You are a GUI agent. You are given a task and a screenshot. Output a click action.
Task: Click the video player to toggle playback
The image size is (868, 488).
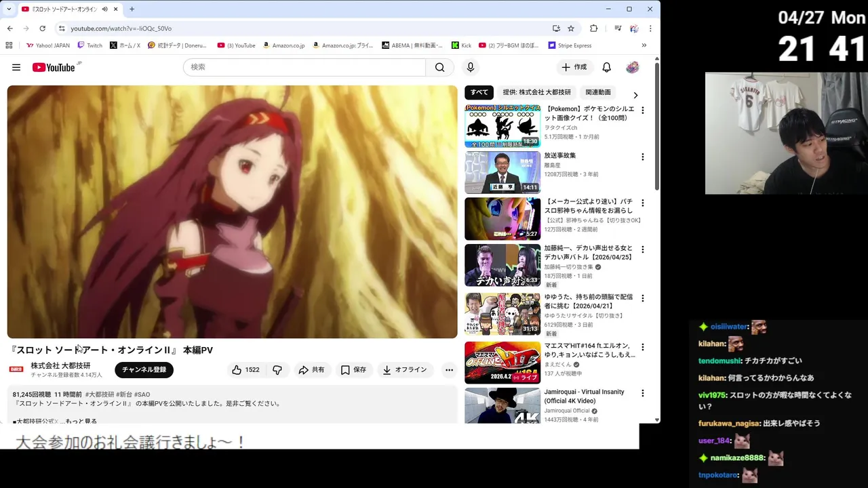click(232, 211)
